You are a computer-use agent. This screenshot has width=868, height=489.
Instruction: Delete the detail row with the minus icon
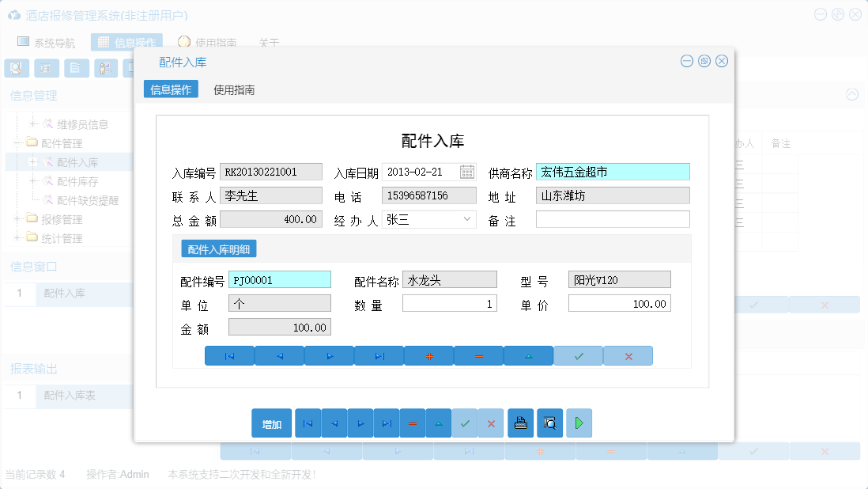[x=479, y=355]
